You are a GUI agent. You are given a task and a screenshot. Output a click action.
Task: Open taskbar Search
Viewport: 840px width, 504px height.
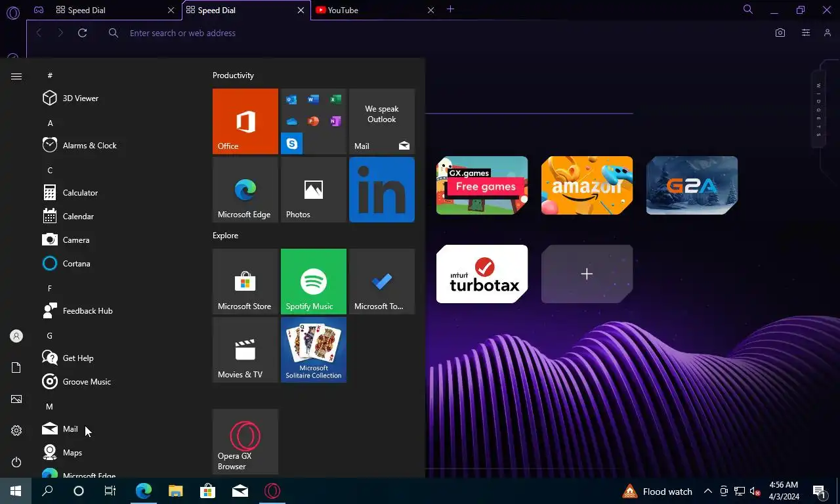(47, 491)
